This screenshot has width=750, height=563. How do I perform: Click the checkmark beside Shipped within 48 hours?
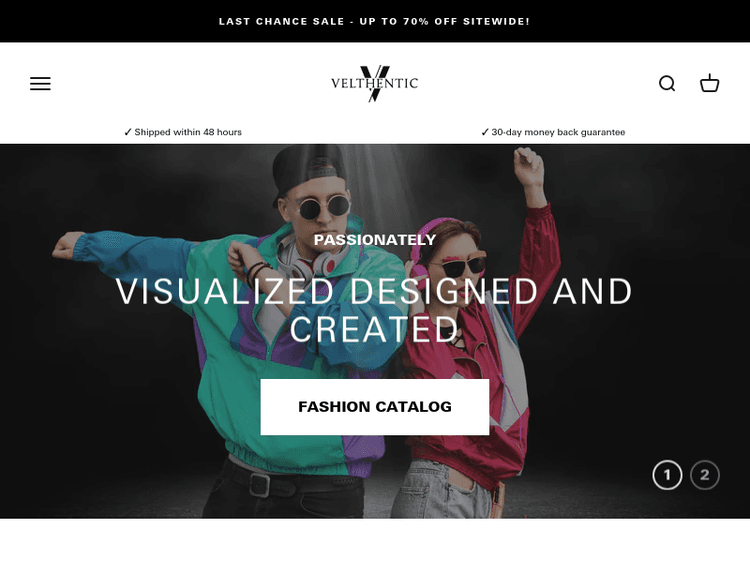point(127,132)
